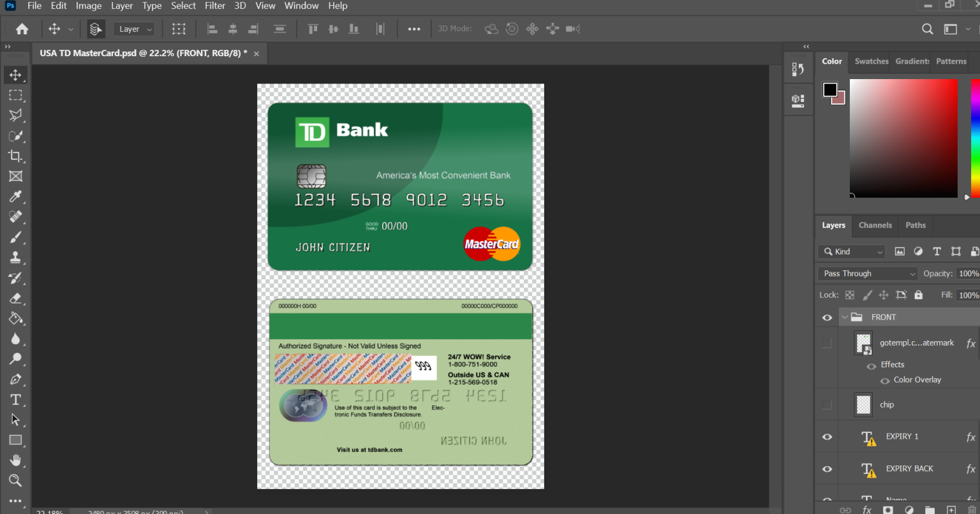Filter layers by type (T) icon
Image resolution: width=980 pixels, height=514 pixels.
pos(937,252)
